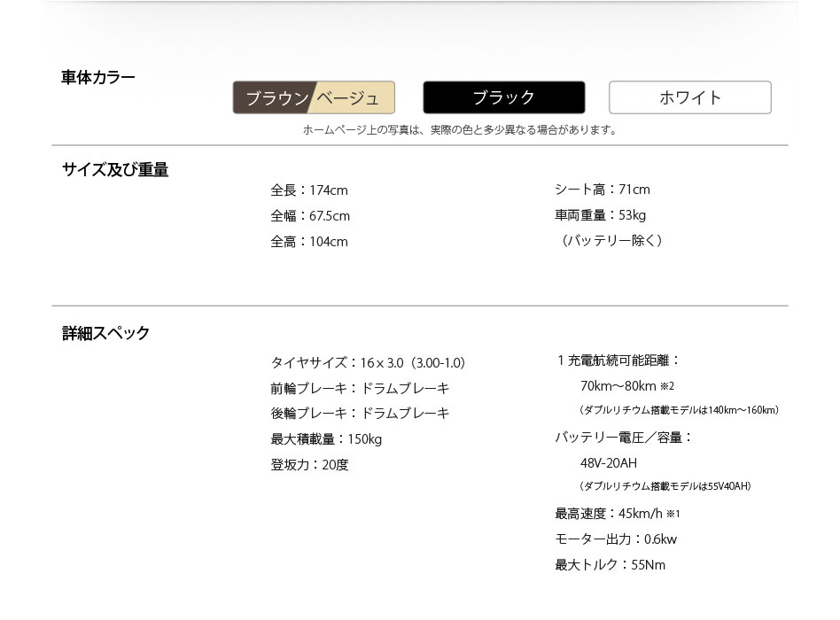
Task: Choose the ブラック black body color
Action: point(503,97)
